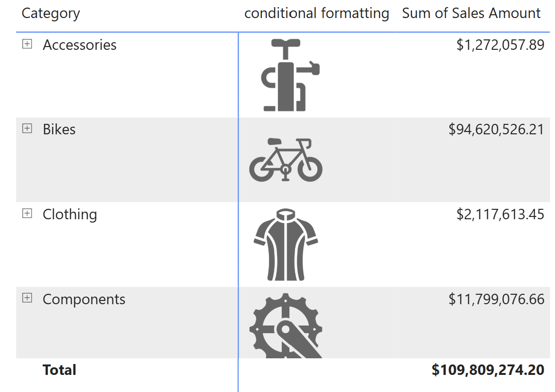Click the Clothing sales value $2,117,613.45
This screenshot has height=392, width=555.
(x=500, y=215)
